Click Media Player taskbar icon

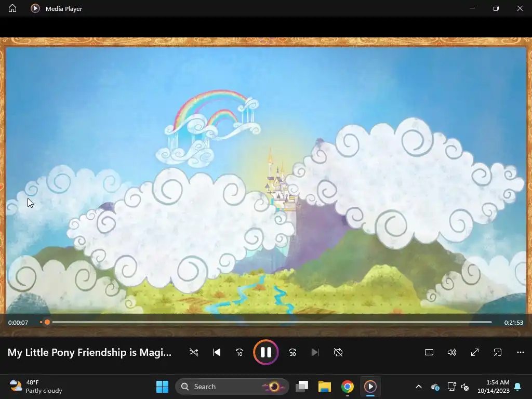(370, 387)
